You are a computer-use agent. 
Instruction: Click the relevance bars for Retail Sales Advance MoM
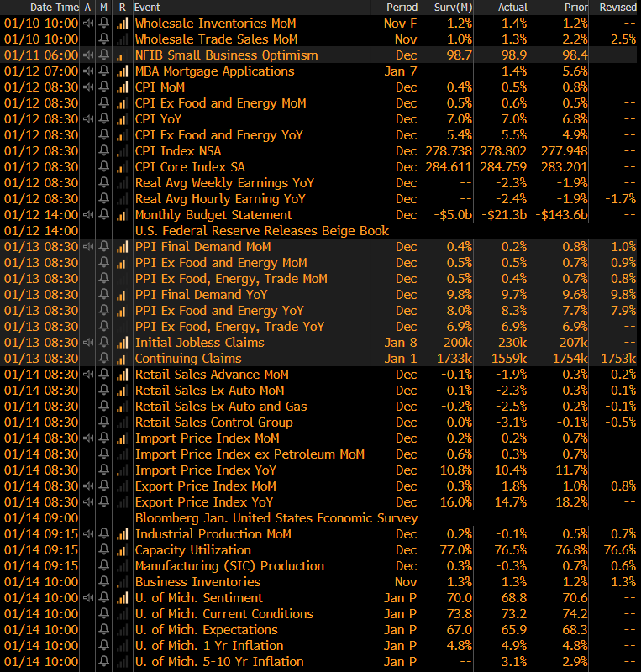pos(122,375)
